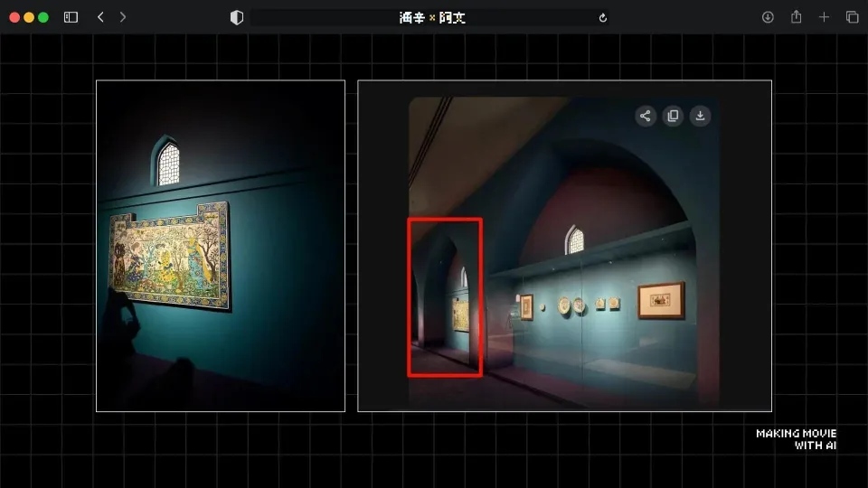Download the generated museum image

click(x=700, y=116)
